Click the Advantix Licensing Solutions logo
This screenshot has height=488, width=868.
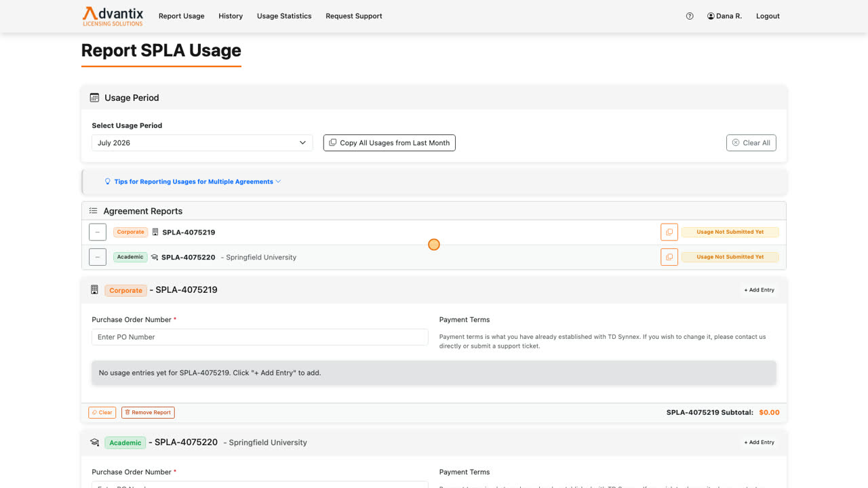point(113,16)
